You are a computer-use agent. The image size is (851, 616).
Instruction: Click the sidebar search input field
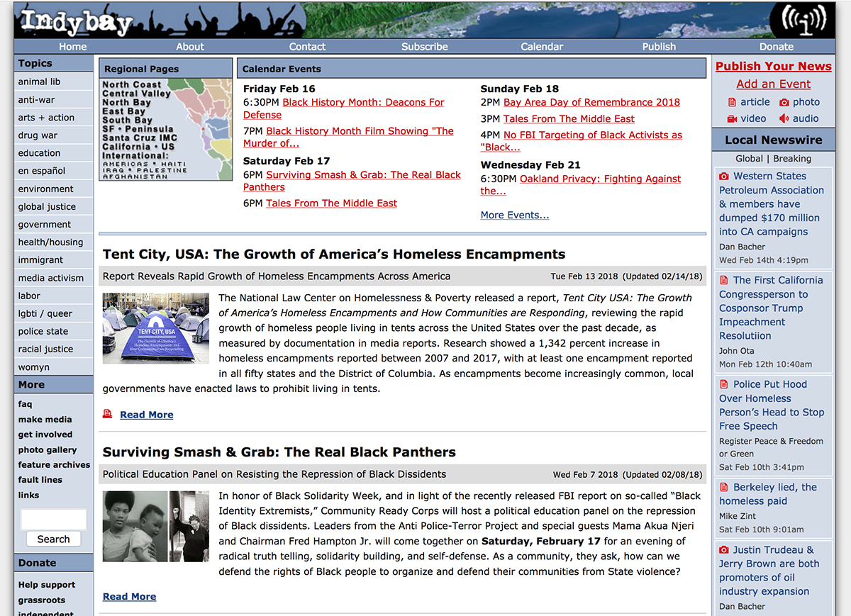(54, 520)
